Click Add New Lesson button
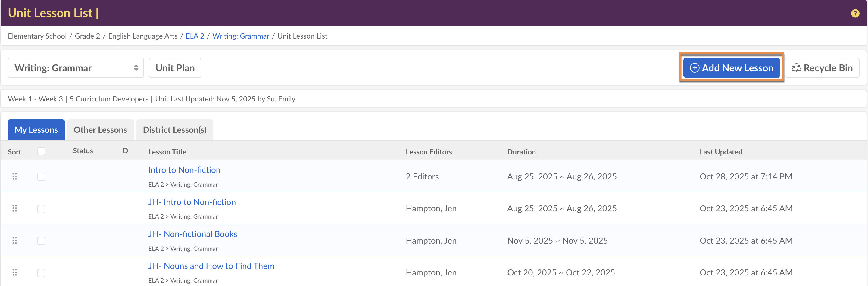The width and height of the screenshot is (868, 286). coord(731,68)
